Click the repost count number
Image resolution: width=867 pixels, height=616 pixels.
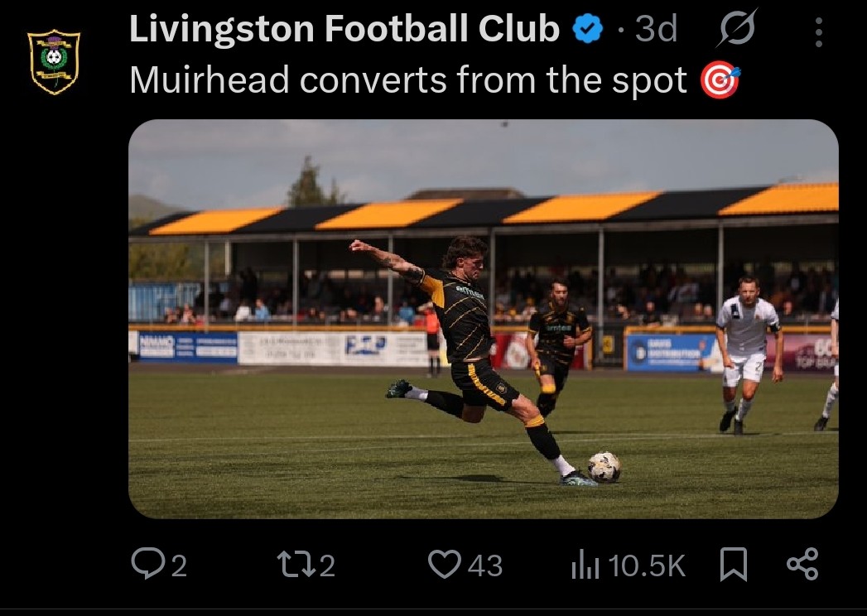click(x=327, y=565)
